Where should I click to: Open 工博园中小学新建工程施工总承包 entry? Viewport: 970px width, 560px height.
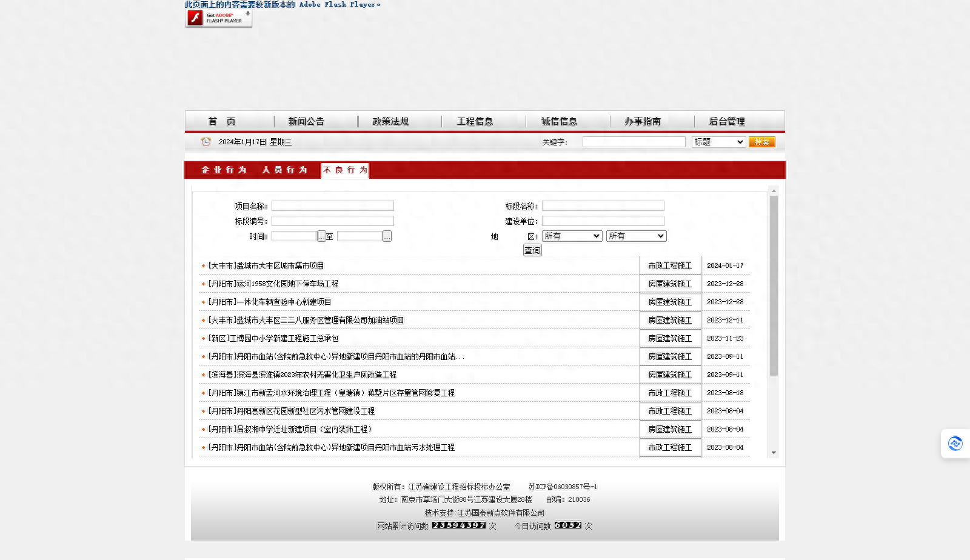click(273, 338)
